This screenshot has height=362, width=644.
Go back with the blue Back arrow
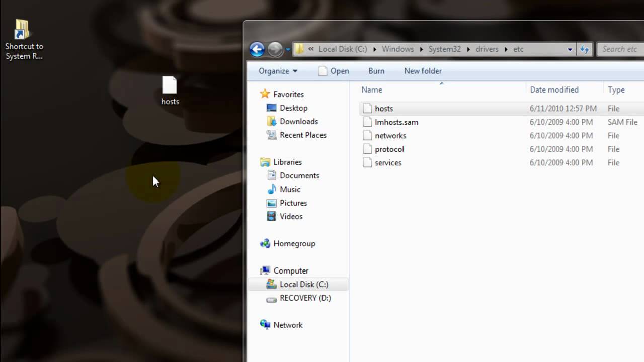[x=257, y=49]
